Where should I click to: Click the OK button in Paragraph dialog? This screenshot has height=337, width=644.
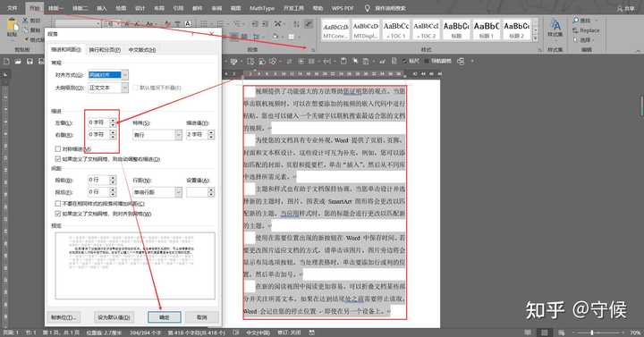point(165,316)
